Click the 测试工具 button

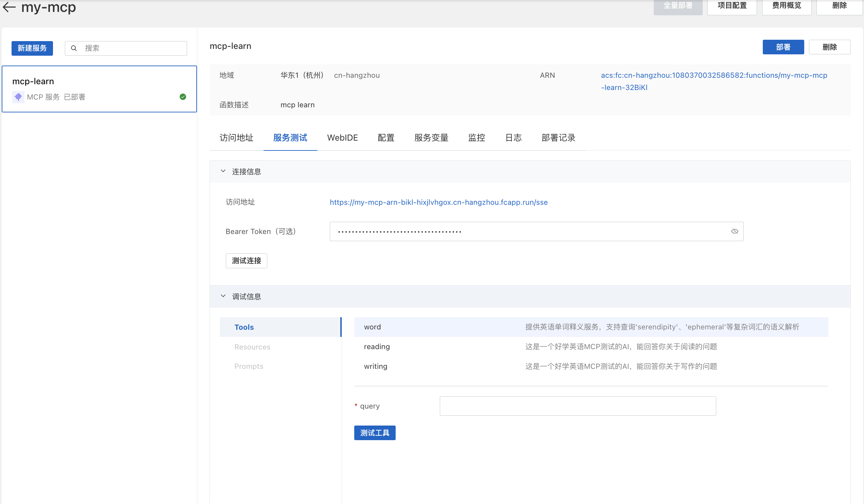(x=375, y=433)
